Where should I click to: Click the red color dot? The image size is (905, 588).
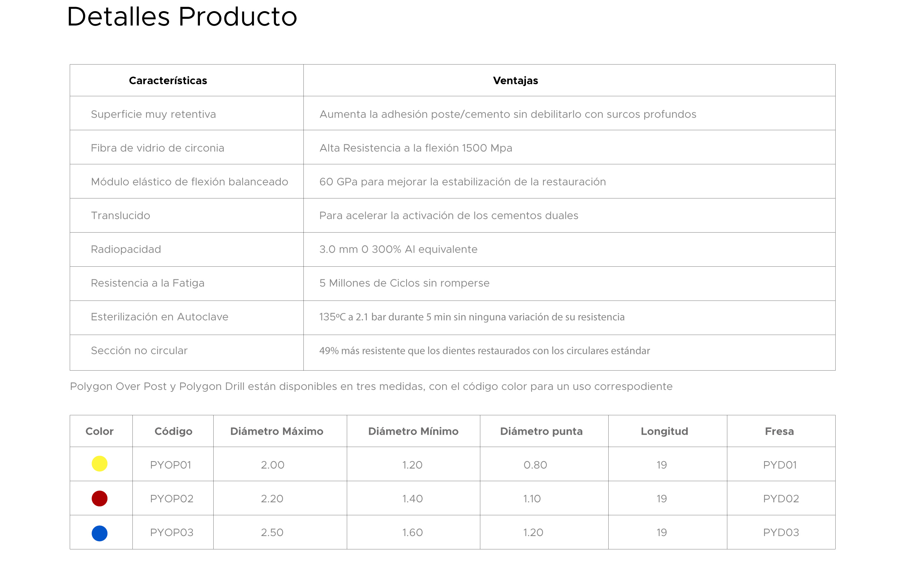pyautogui.click(x=100, y=498)
